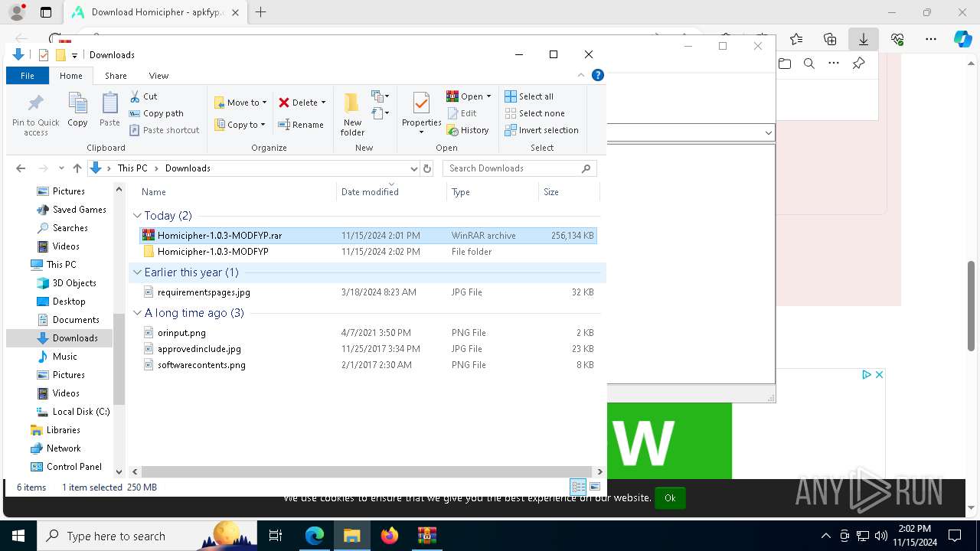Viewport: 980px width, 551px height.
Task: Click Select all in ribbon
Action: [529, 96]
